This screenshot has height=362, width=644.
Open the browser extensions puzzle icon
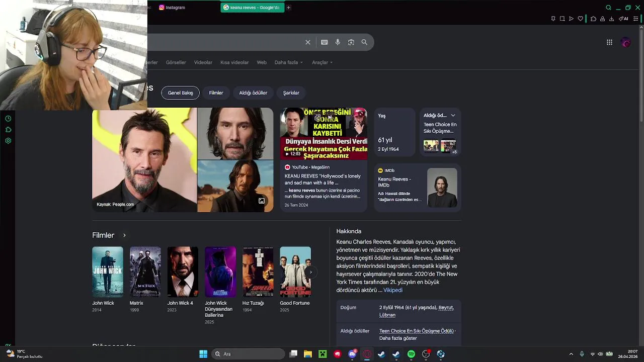[593, 19]
